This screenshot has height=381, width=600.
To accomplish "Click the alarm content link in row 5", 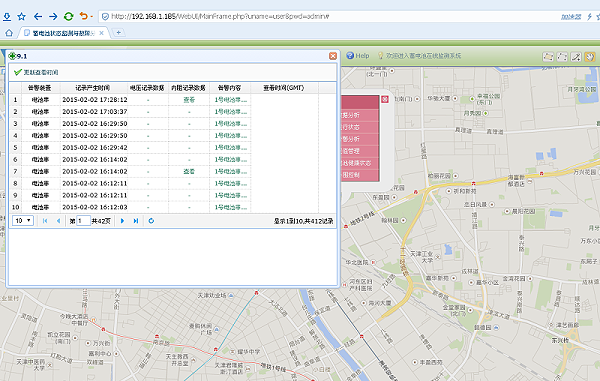I will coord(230,148).
